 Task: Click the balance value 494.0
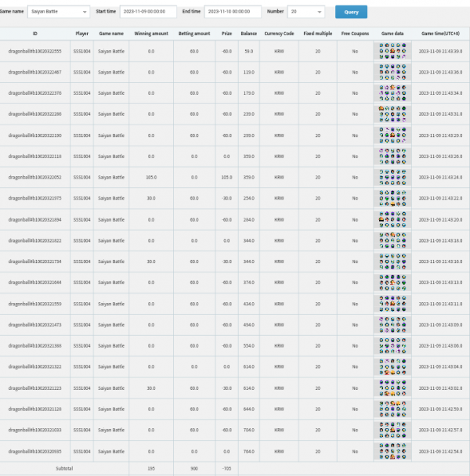coord(249,325)
